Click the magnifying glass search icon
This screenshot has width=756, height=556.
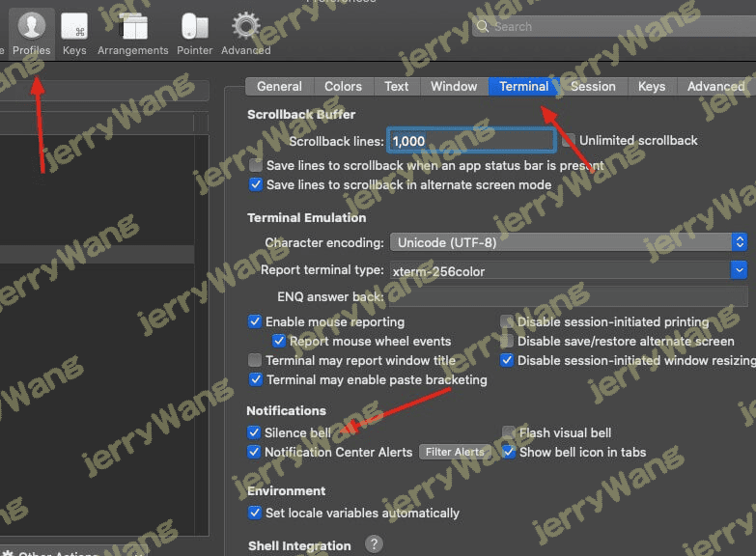click(x=483, y=27)
